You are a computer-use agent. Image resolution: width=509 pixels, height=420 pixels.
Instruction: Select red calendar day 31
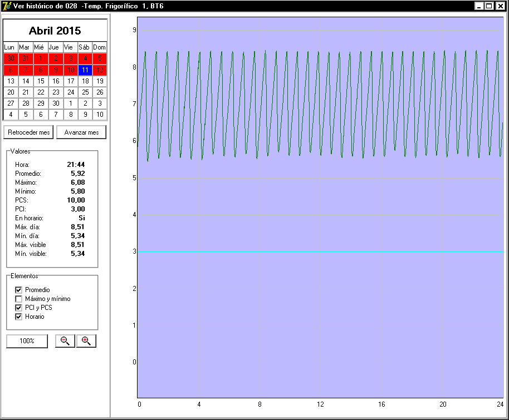coord(26,58)
